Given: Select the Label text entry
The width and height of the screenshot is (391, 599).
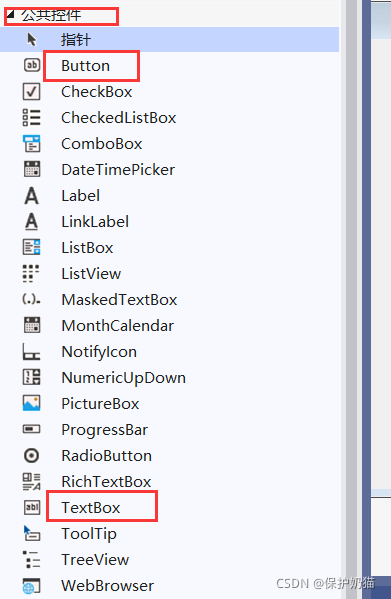Looking at the screenshot, I should (x=81, y=196).
